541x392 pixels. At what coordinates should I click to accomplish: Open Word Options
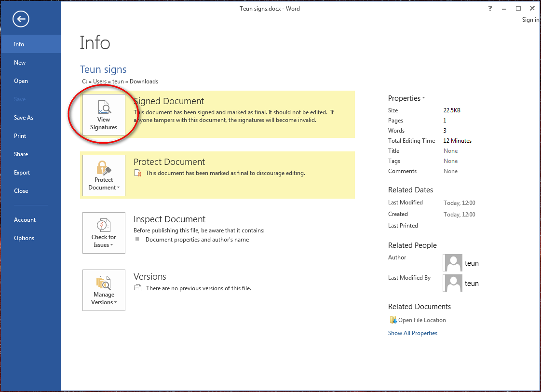point(24,238)
